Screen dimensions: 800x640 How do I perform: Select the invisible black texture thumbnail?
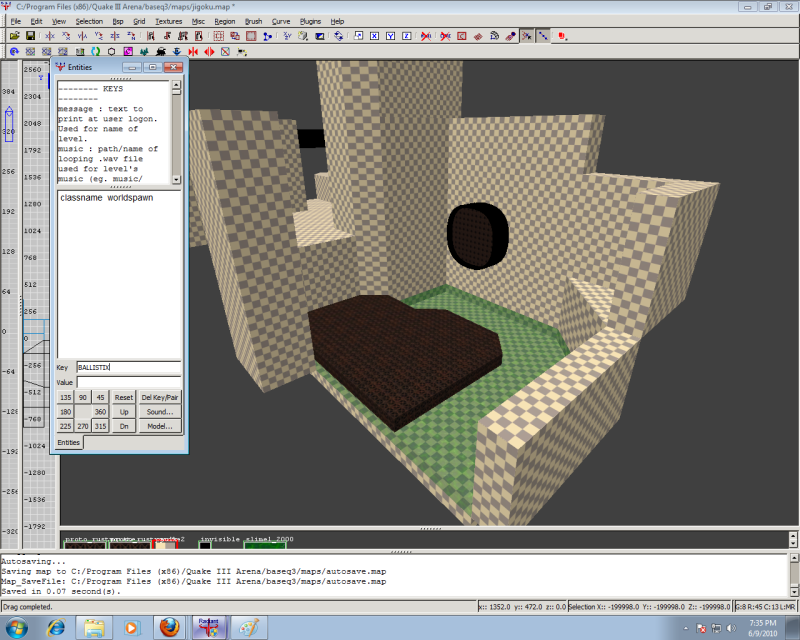pyautogui.click(x=205, y=546)
